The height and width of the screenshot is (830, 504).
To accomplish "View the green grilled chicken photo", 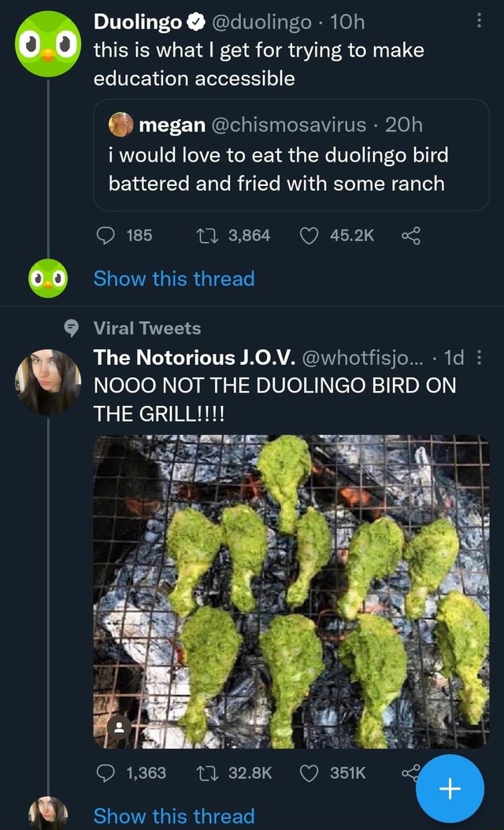I will pyautogui.click(x=291, y=591).
